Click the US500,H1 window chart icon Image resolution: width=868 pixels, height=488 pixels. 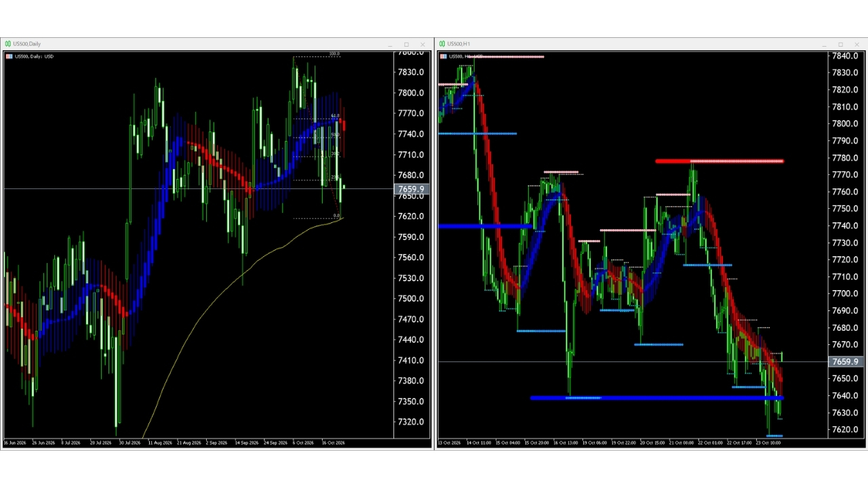coord(442,44)
